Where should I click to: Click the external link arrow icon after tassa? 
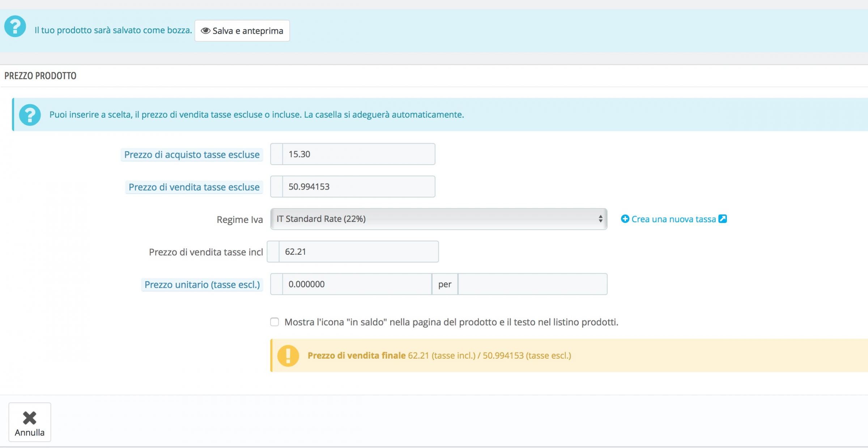[x=722, y=219]
